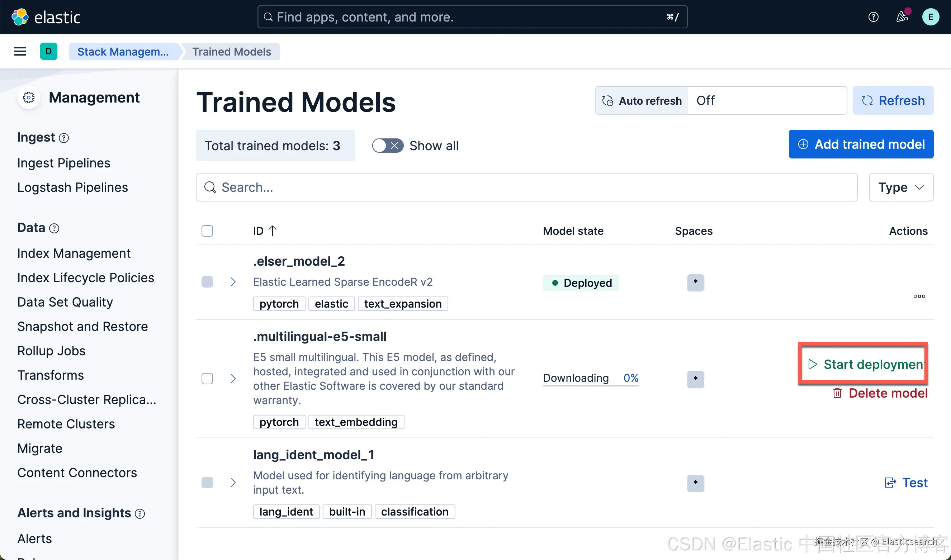This screenshot has height=560, width=951.
Task: Click Delete model for multilingual-e5-small
Action: [x=880, y=393]
